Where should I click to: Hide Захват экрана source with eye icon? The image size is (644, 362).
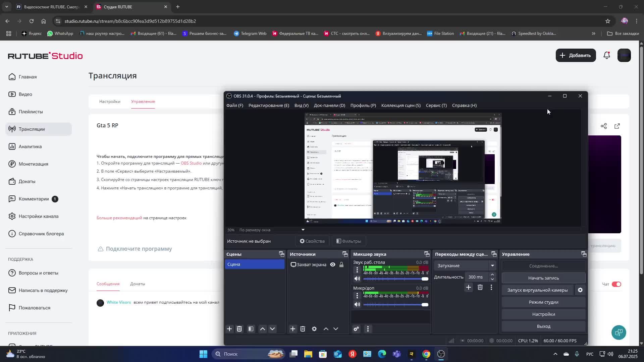[x=333, y=264]
